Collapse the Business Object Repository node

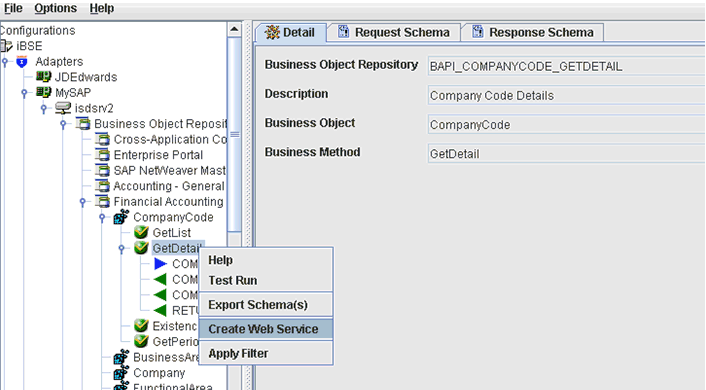63,124
